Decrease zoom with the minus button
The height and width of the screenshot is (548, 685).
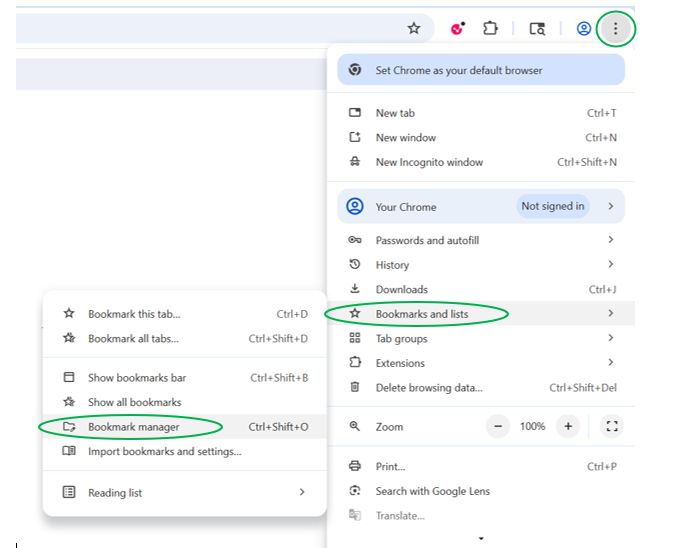498,426
